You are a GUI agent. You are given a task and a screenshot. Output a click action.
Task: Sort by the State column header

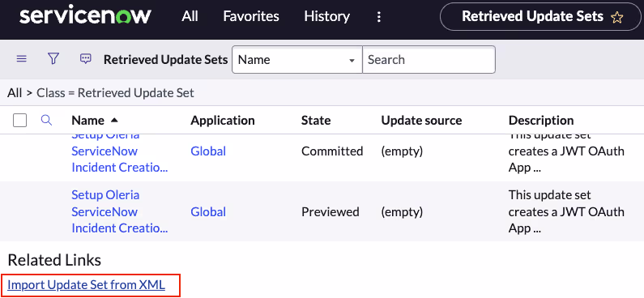coord(316,121)
